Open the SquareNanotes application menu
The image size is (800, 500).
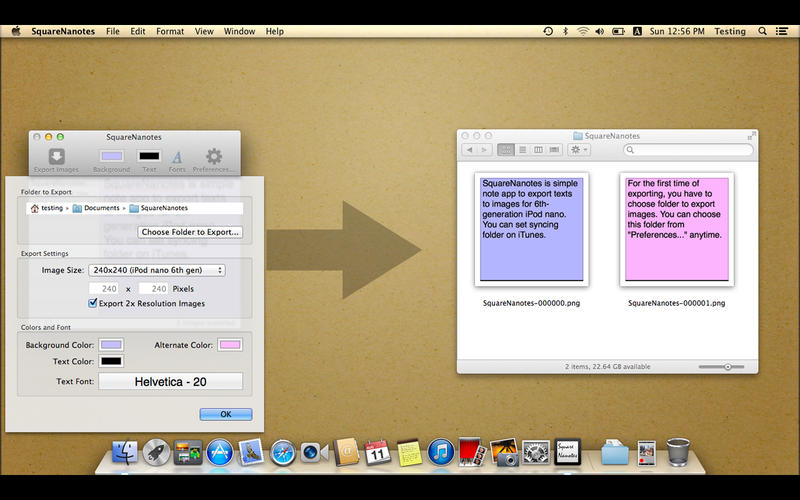click(x=63, y=31)
